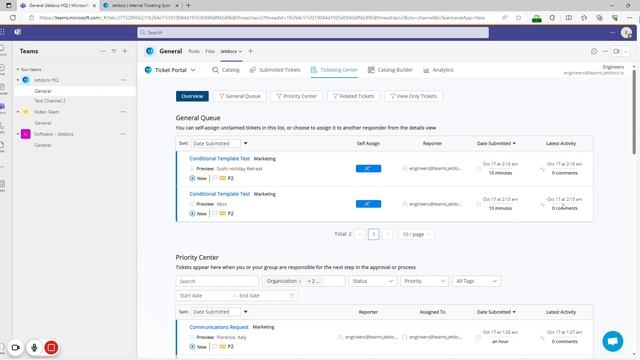Click the red stop recording button
Image resolution: width=640 pixels, height=360 pixels.
(x=51, y=347)
